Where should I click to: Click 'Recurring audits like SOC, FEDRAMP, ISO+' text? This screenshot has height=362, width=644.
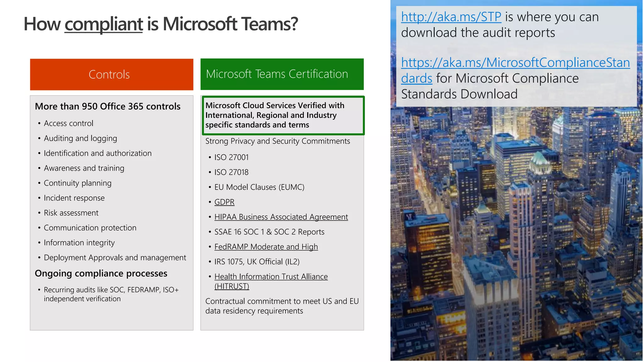[111, 290]
